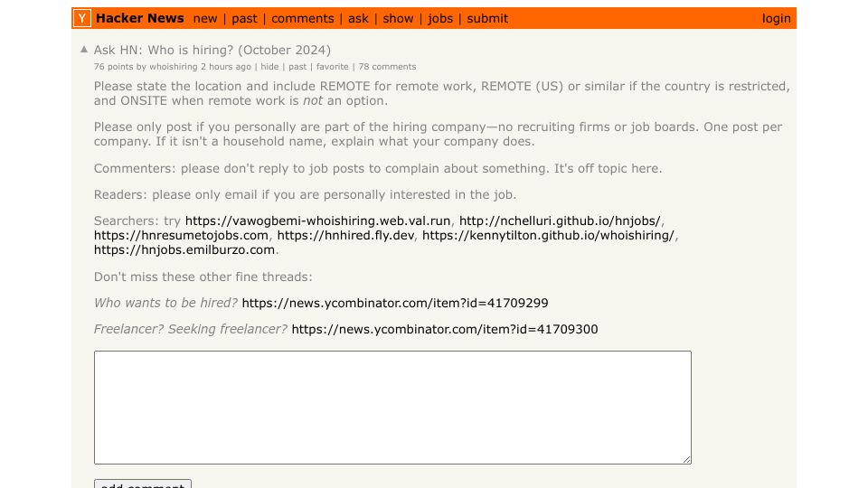Image resolution: width=868 pixels, height=488 pixels.
Task: Click the login link
Action: point(776,18)
